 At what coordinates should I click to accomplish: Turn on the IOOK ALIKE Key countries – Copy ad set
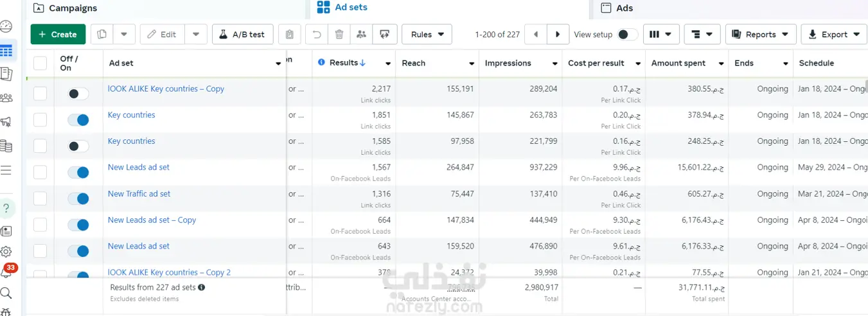point(78,94)
